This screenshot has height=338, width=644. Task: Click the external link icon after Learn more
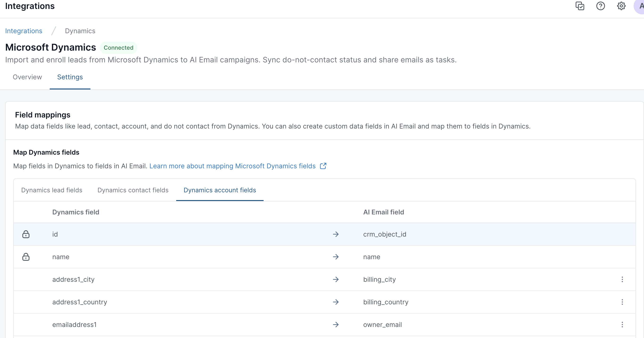pos(323,166)
